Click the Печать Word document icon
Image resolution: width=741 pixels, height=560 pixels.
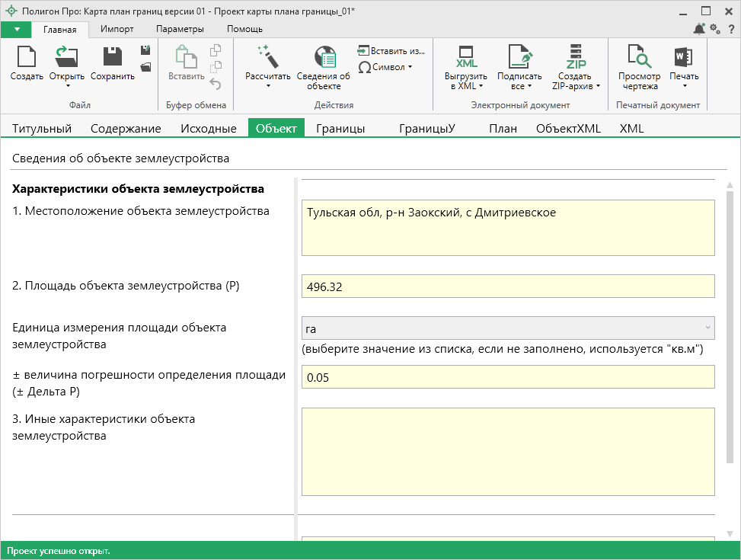pos(683,58)
